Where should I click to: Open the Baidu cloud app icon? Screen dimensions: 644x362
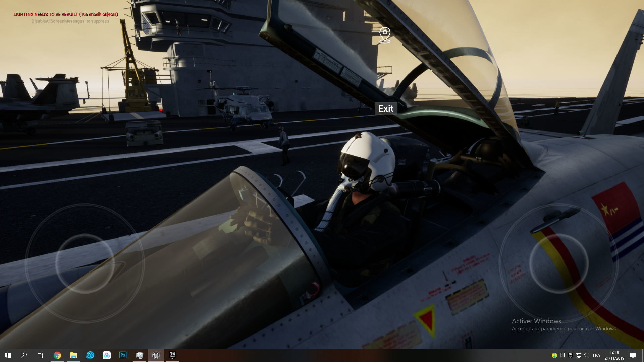[107, 355]
